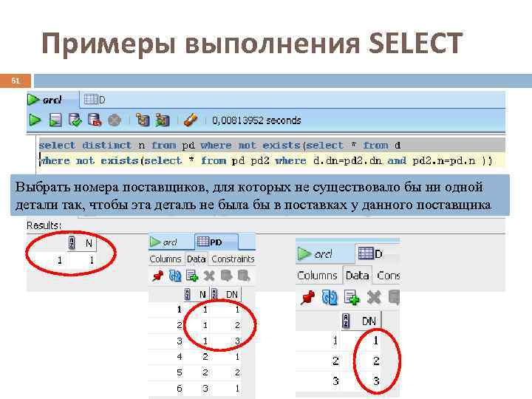Delete selected row with X in PD panel
The image size is (532, 399).
209,276
